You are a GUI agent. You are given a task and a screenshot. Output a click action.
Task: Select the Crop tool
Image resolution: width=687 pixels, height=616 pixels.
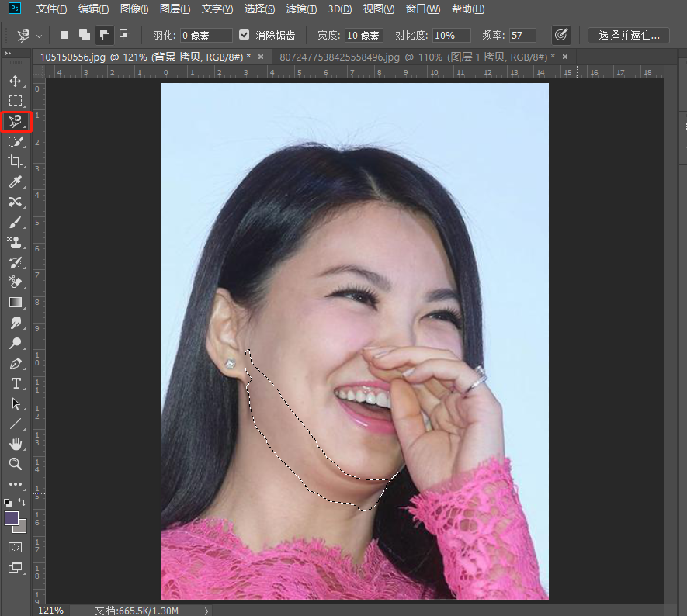pos(15,161)
